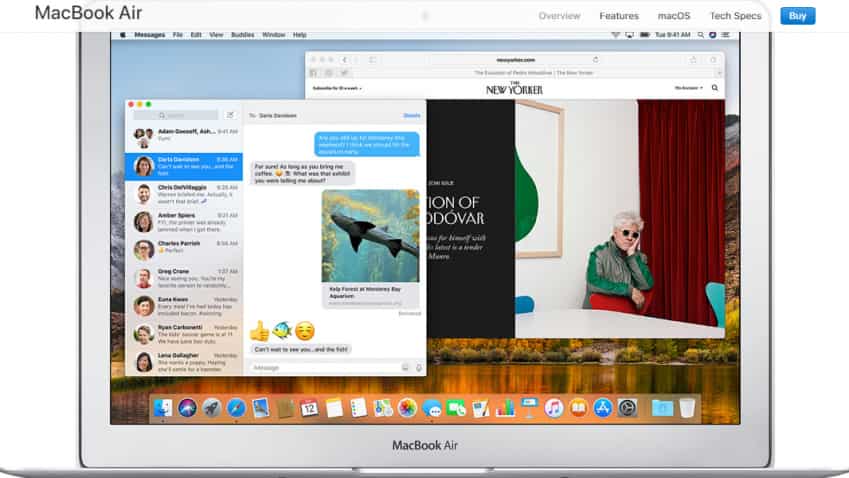Select Ryan Carbonetti conversation
The width and height of the screenshot is (849, 478).
[x=184, y=334]
